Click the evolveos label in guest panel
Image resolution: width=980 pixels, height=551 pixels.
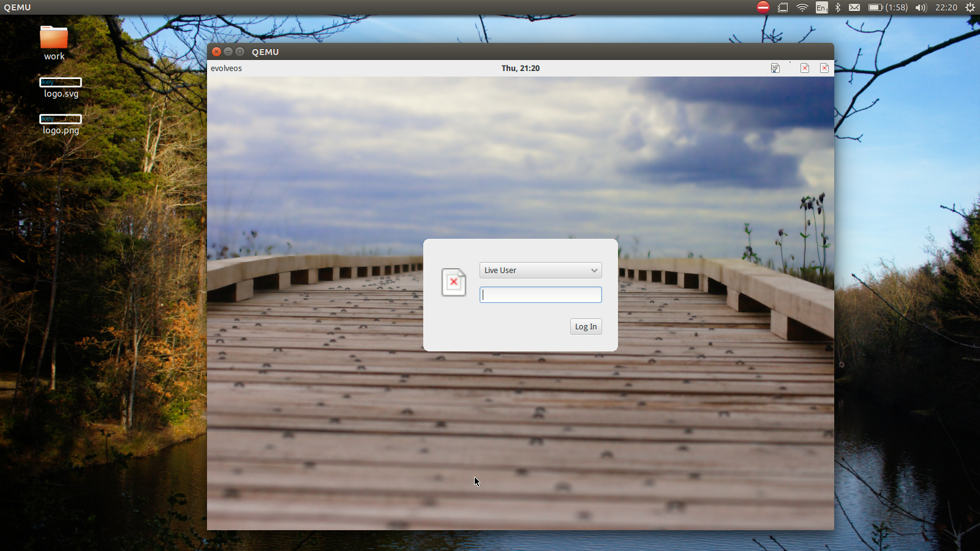[x=226, y=68]
